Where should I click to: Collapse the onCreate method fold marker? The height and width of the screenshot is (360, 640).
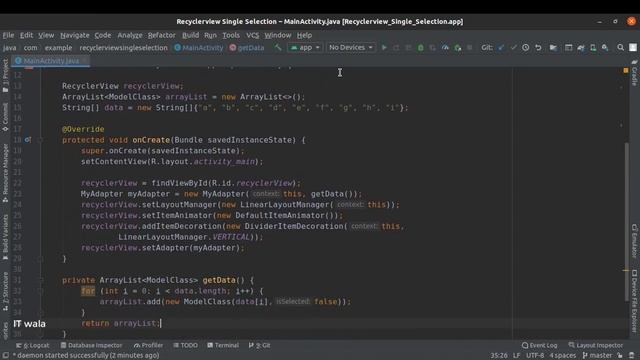tap(40, 140)
